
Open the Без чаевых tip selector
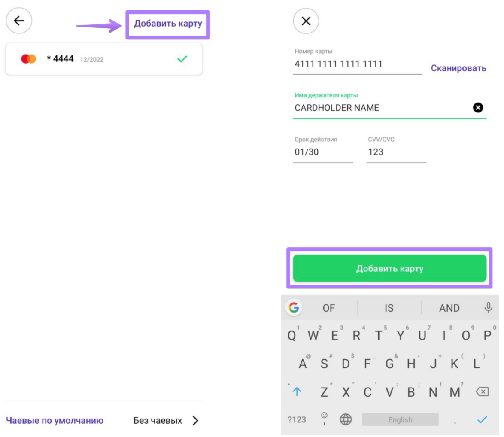coord(158,420)
